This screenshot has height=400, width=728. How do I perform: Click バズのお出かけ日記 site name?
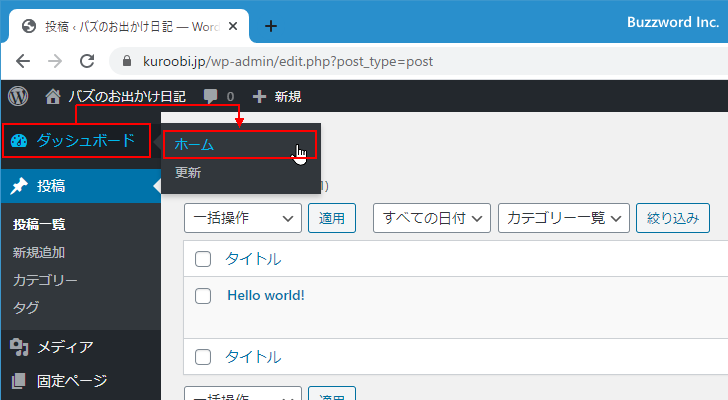pyautogui.click(x=127, y=97)
